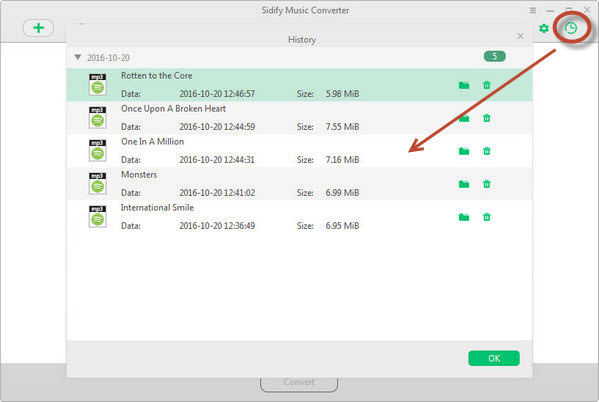599x402 pixels.
Task: Click mp3 file icon of One In A Million
Action: 98,150
